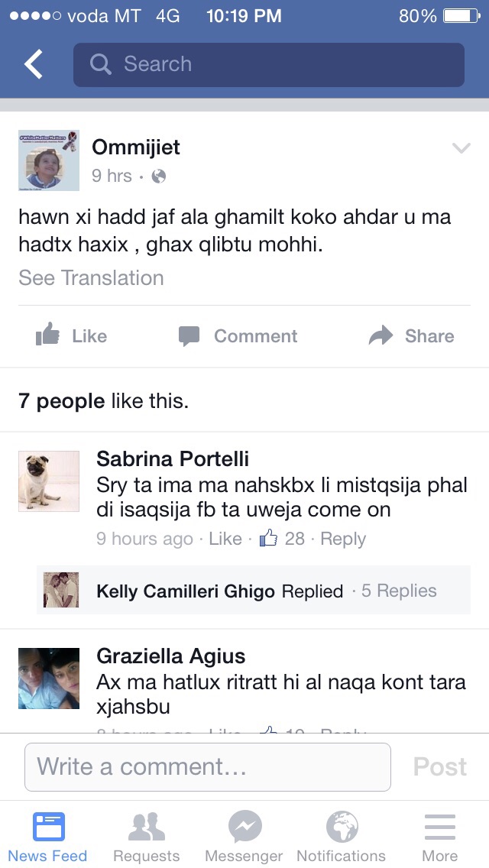This screenshot has height=868, width=489.
Task: Like the Ommijiet post
Action: [x=72, y=336]
